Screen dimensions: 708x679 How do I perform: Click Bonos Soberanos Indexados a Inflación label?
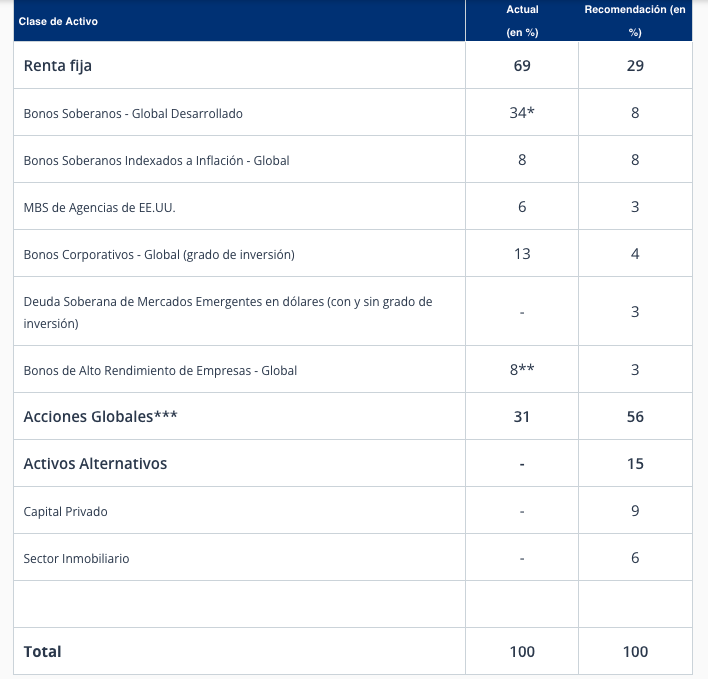tap(156, 160)
